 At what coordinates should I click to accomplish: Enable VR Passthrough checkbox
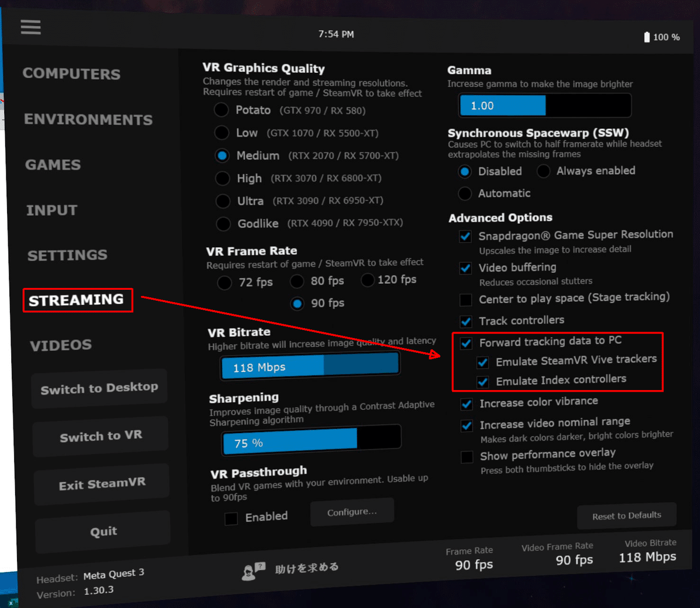(231, 518)
